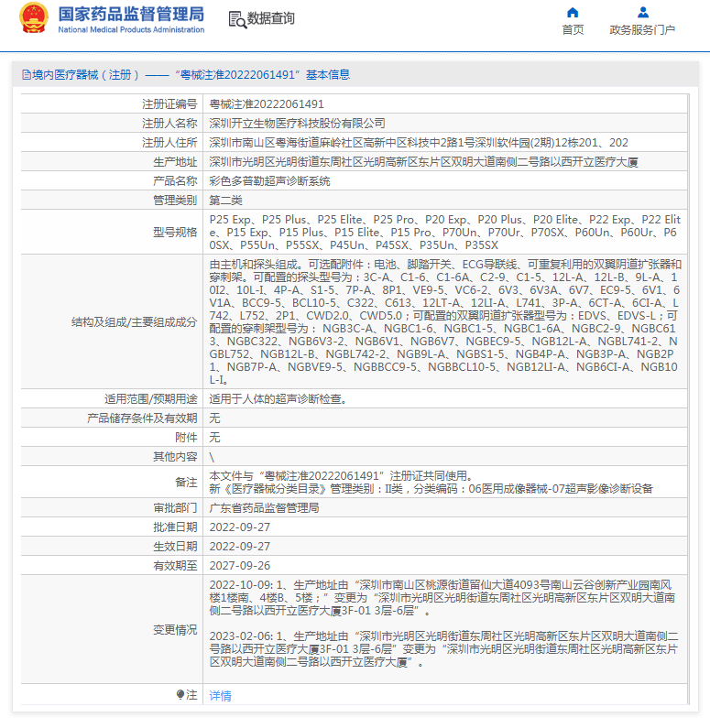Select product name 彩色多普勒超声诊断系统

269,181
